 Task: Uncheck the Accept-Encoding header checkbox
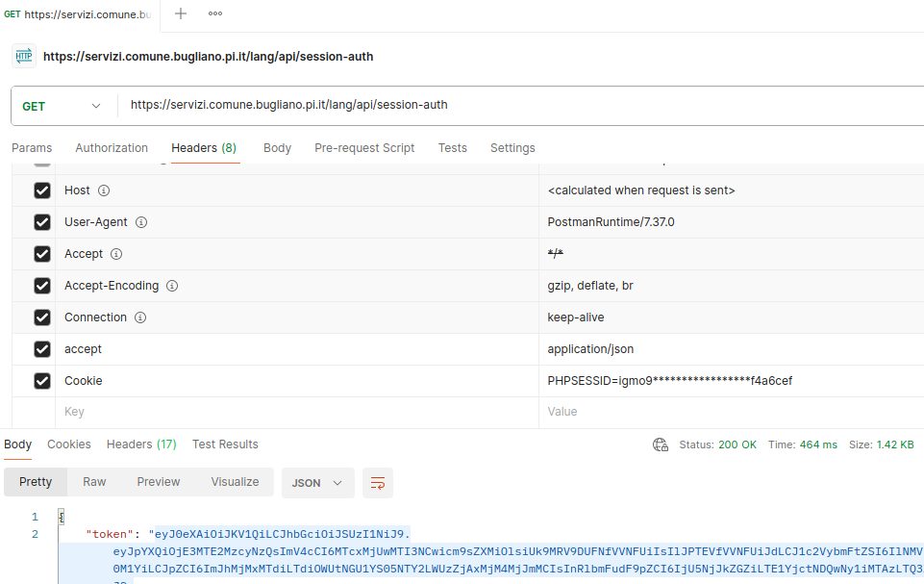tap(42, 286)
